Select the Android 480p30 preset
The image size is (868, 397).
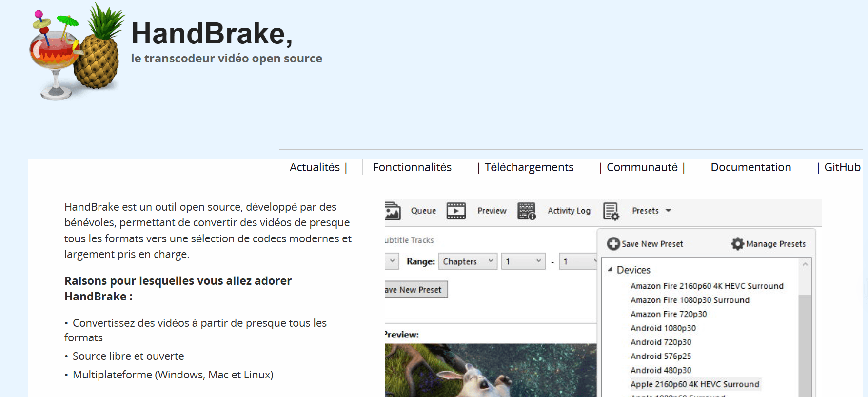[x=661, y=370]
